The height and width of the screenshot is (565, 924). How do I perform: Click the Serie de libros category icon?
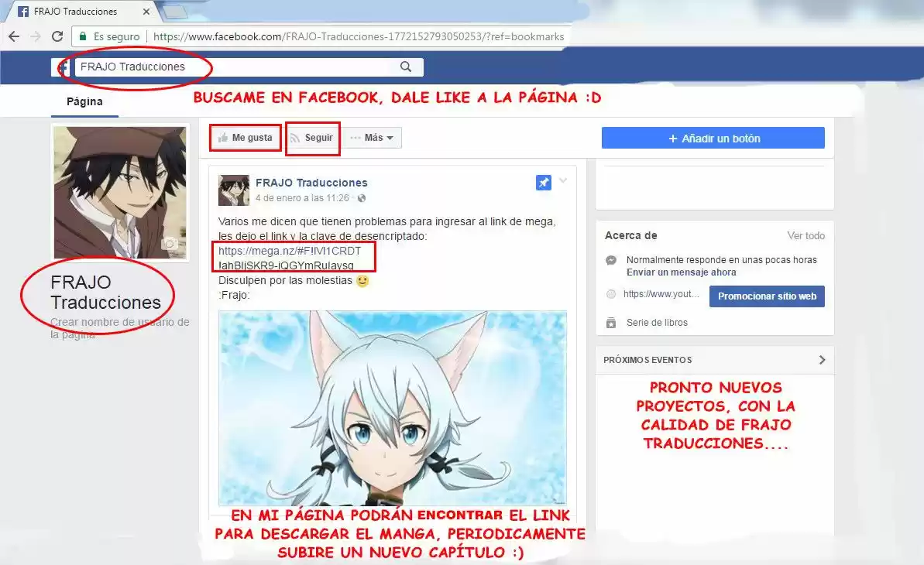tap(611, 322)
